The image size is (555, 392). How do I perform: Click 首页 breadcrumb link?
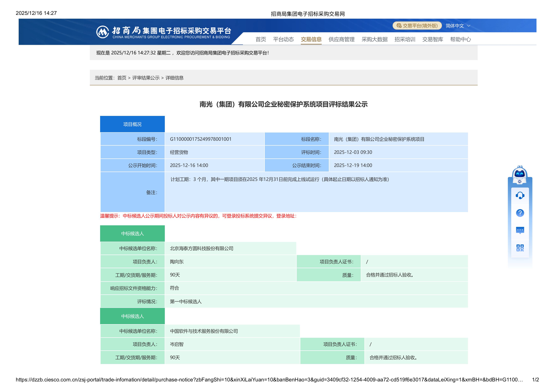coord(122,78)
